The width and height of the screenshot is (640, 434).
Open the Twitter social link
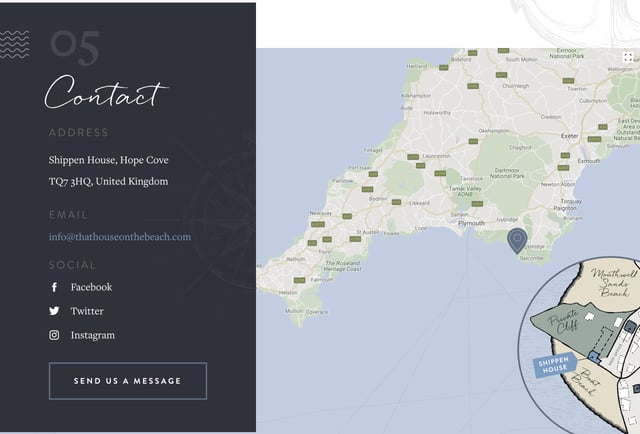coord(87,312)
